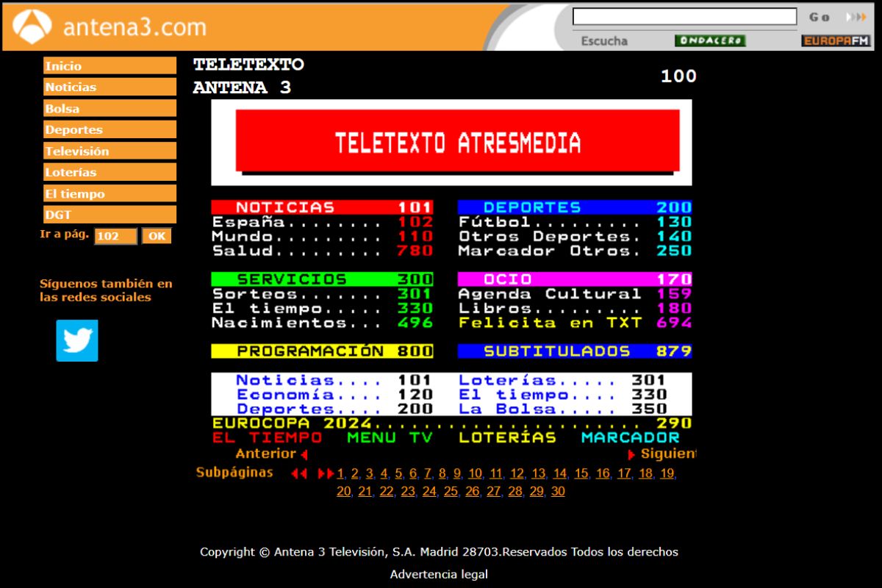882x588 pixels.
Task: Open Inicio in sidebar menu
Action: click(x=110, y=66)
